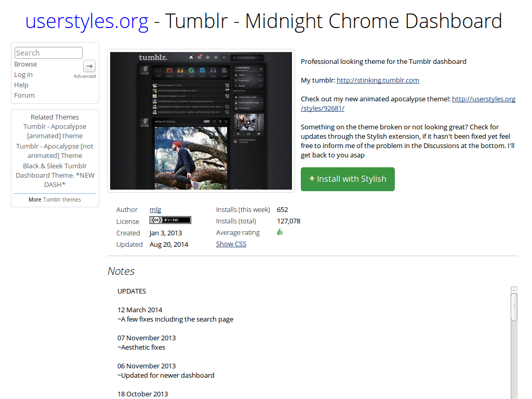This screenshot has height=399, width=532.
Task: Open the Help menu item
Action: pos(21,85)
